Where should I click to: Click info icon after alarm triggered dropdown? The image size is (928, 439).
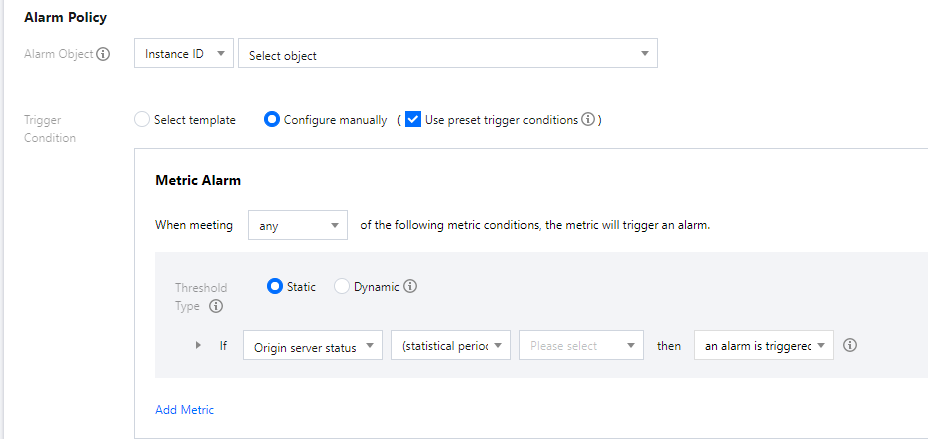tap(851, 346)
